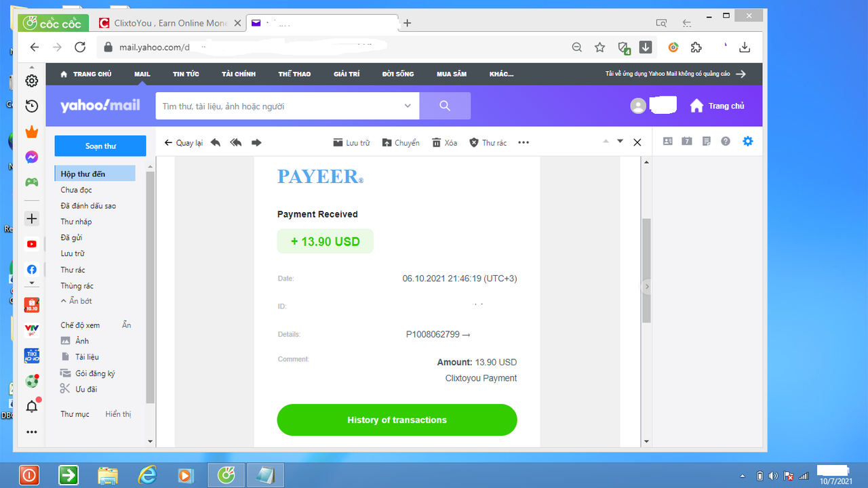Hide views section with Ẩn
The width and height of the screenshot is (868, 488).
pos(126,325)
